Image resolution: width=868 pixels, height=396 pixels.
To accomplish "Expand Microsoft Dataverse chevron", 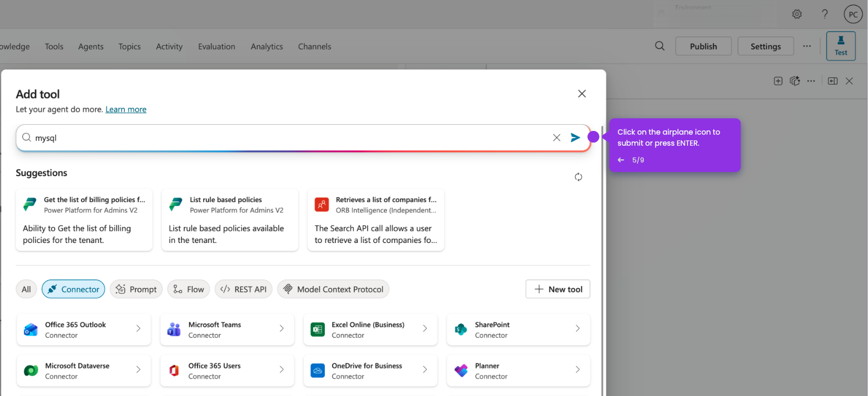I will coord(138,370).
